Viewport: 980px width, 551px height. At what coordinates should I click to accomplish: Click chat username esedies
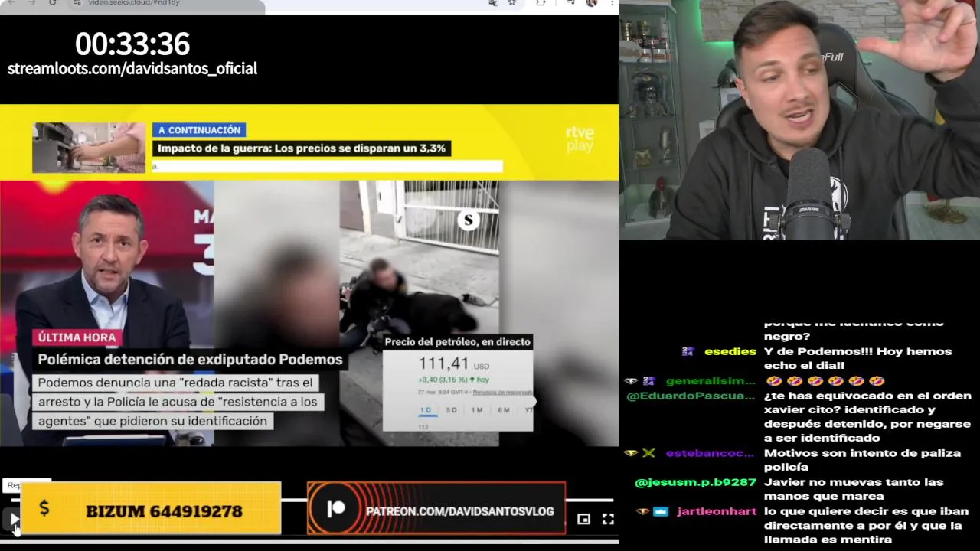(x=730, y=351)
